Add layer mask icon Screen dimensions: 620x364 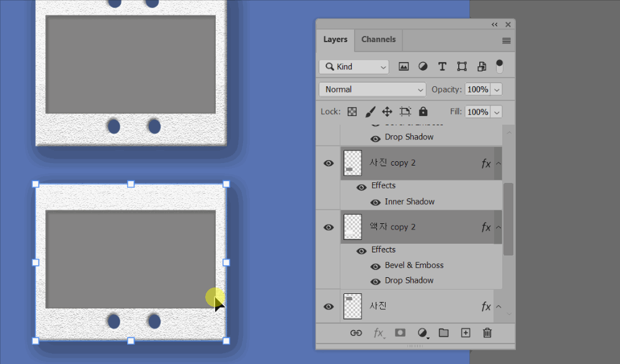click(x=400, y=332)
